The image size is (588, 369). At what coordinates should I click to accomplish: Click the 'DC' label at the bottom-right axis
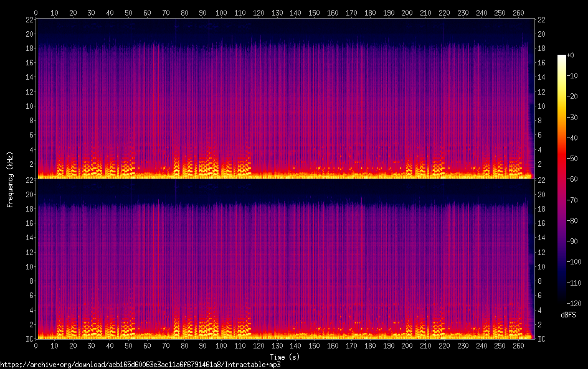pos(541,339)
